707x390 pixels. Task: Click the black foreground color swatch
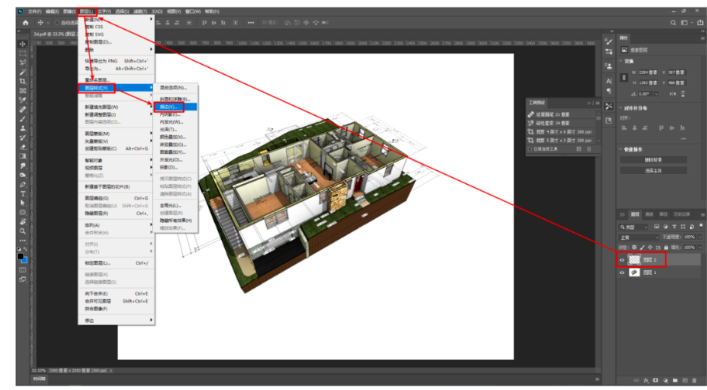[x=20, y=257]
